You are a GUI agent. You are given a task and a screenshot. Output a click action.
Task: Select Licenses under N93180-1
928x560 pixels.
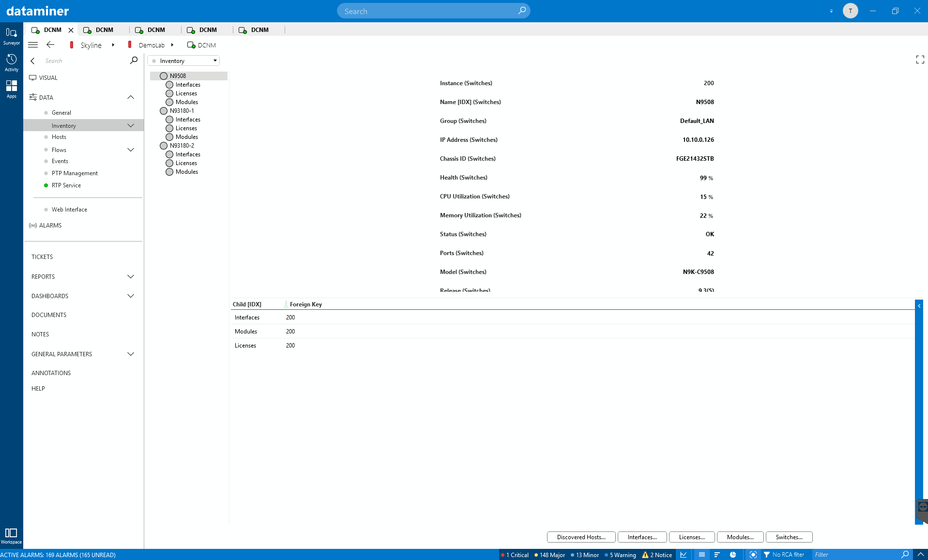pyautogui.click(x=186, y=128)
